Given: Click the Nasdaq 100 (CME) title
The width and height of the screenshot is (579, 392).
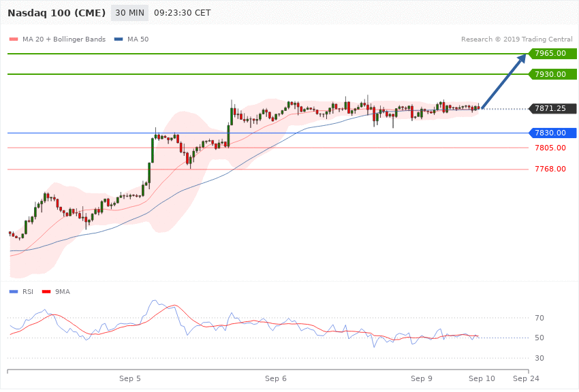Looking at the screenshot, I should [57, 13].
